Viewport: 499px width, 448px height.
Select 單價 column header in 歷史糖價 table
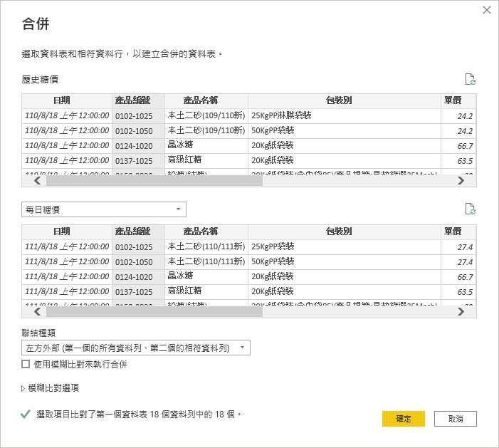[x=458, y=100]
